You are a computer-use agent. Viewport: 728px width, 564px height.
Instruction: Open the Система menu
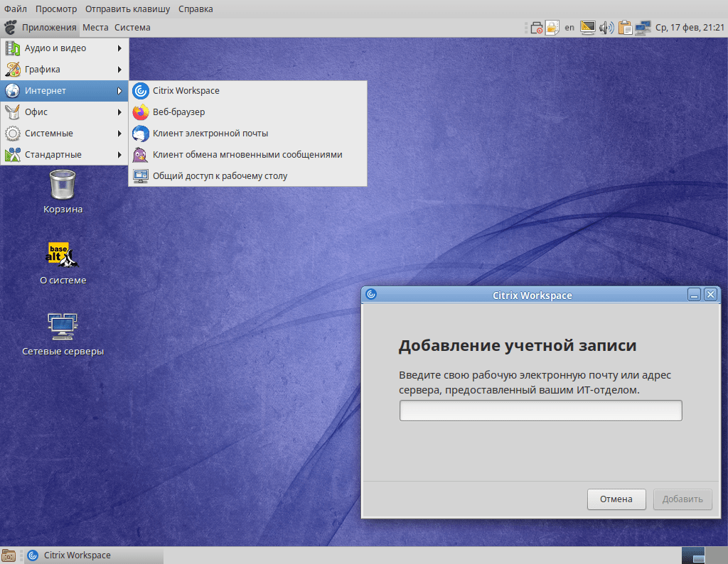132,27
